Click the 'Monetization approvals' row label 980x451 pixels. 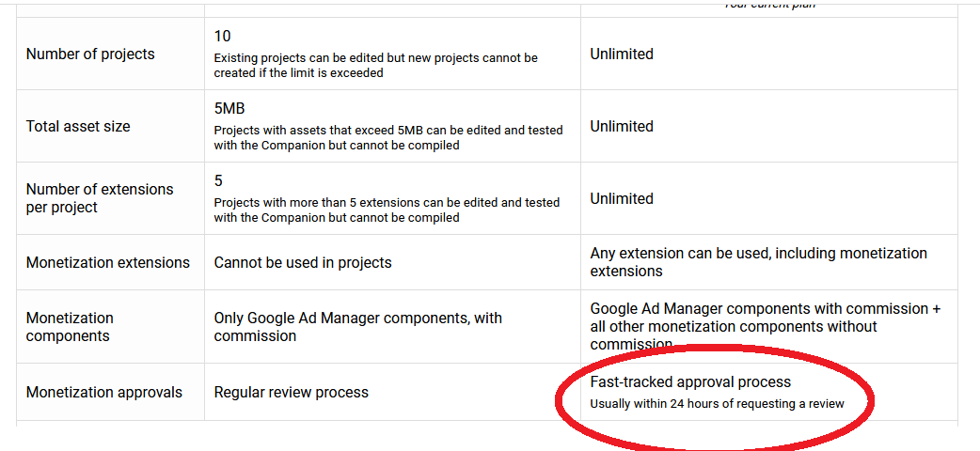(x=104, y=393)
